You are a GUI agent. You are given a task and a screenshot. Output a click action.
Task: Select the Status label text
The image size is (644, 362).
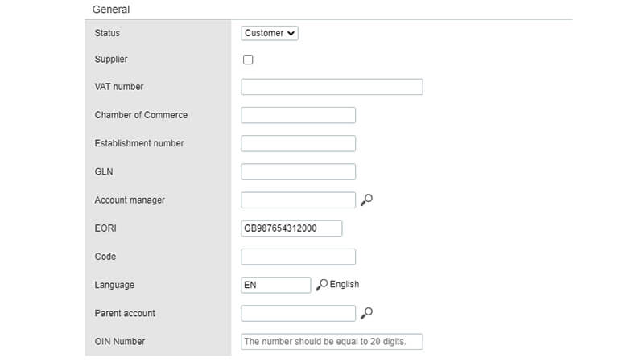click(107, 33)
